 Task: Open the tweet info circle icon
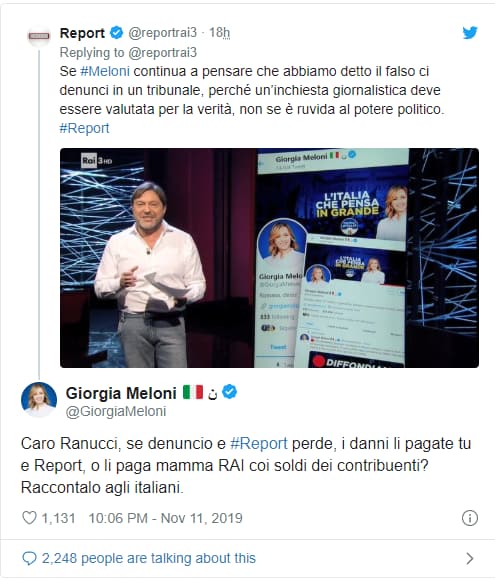470,518
